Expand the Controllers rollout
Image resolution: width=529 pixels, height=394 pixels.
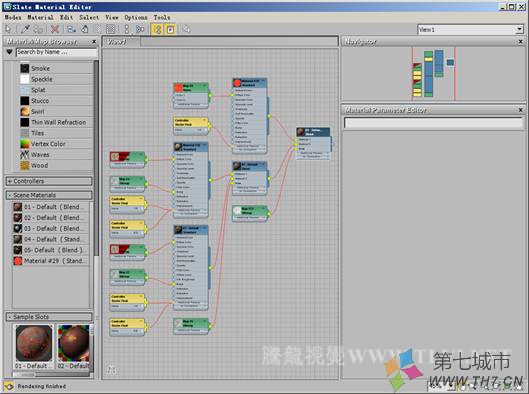click(49, 181)
